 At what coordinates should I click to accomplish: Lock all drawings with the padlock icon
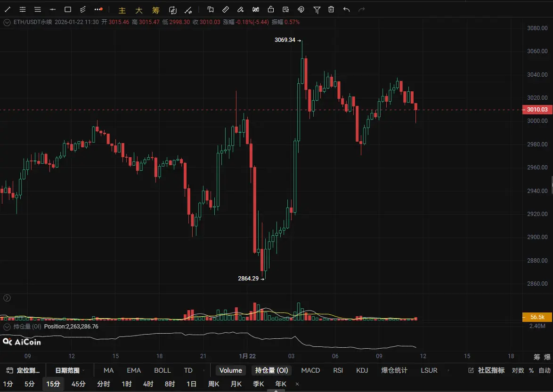(271, 9)
